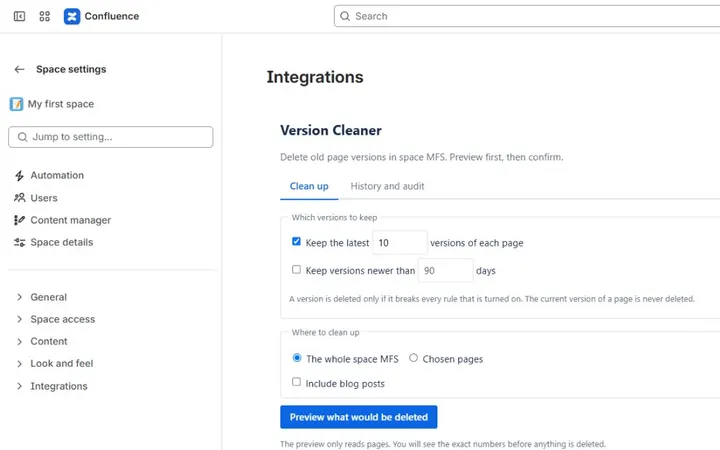
Task: Open Space details
Action: (x=62, y=242)
